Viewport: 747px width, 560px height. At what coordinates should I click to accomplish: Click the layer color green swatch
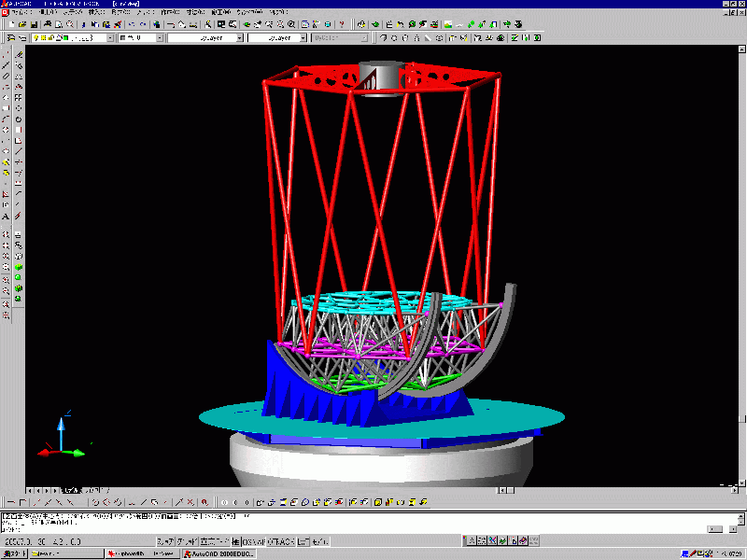click(65, 37)
